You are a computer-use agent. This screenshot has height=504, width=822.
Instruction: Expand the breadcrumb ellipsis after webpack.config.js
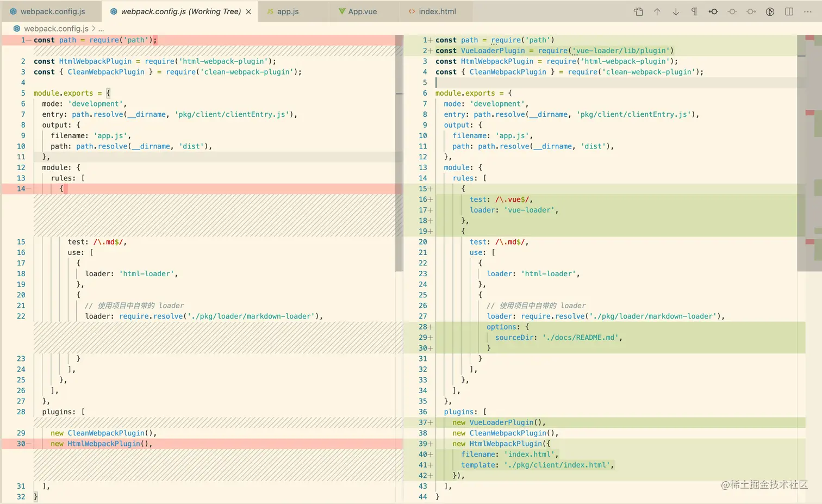tap(101, 29)
